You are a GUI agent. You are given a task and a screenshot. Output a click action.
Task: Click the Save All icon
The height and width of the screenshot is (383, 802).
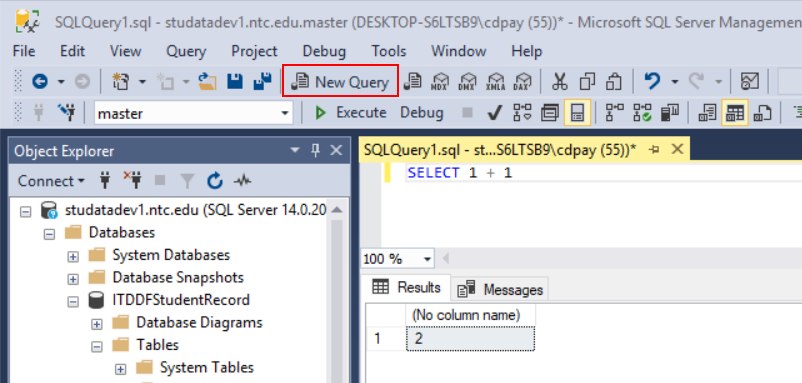(x=262, y=82)
